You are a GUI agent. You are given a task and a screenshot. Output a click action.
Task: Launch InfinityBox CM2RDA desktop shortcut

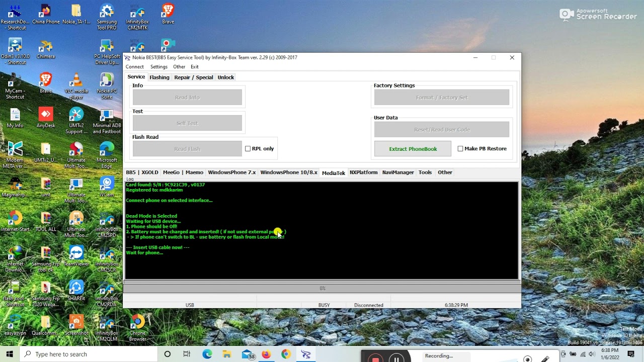click(x=107, y=293)
